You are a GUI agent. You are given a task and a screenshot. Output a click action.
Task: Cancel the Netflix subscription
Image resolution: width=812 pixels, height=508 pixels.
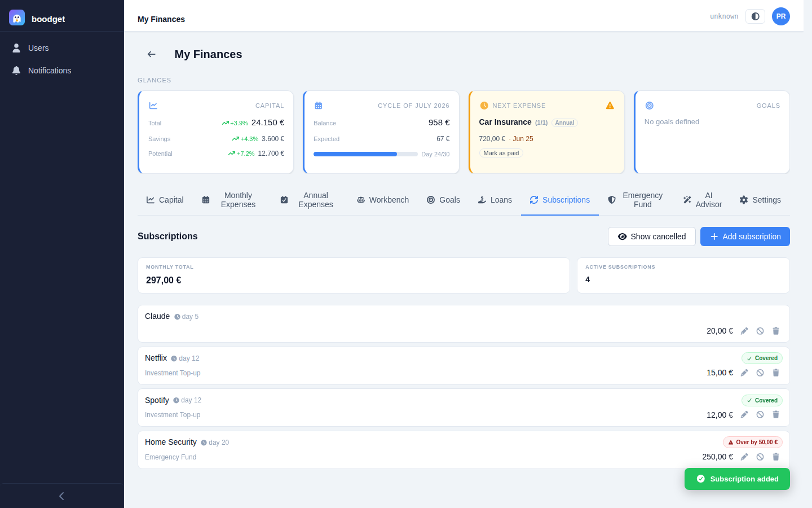pyautogui.click(x=760, y=373)
